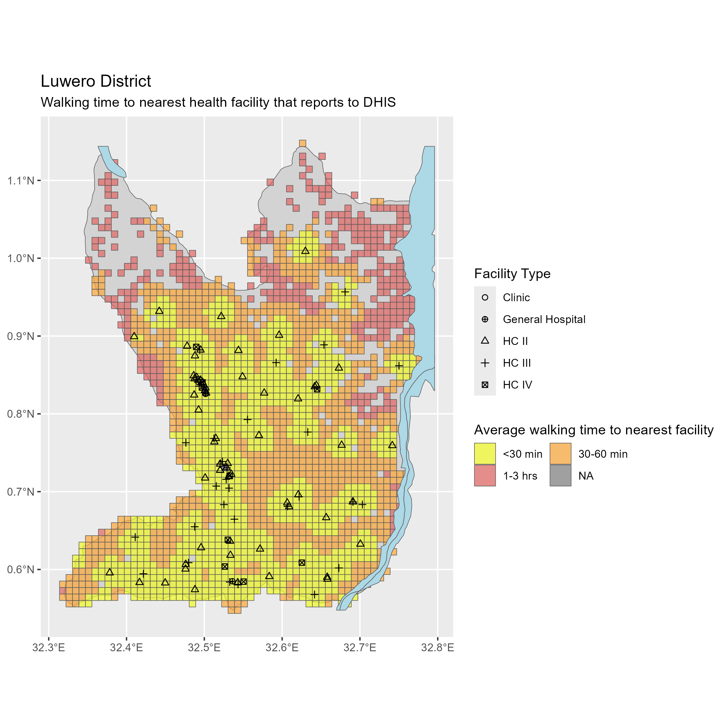Click the 1.1°N latitude axis label
This screenshot has width=728, height=728.
point(21,180)
